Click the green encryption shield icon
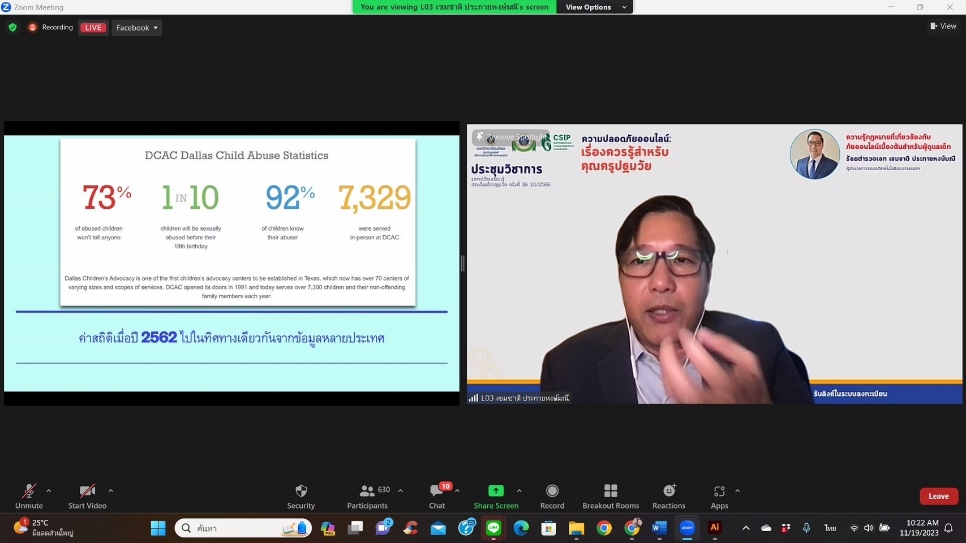 pyautogui.click(x=12, y=28)
